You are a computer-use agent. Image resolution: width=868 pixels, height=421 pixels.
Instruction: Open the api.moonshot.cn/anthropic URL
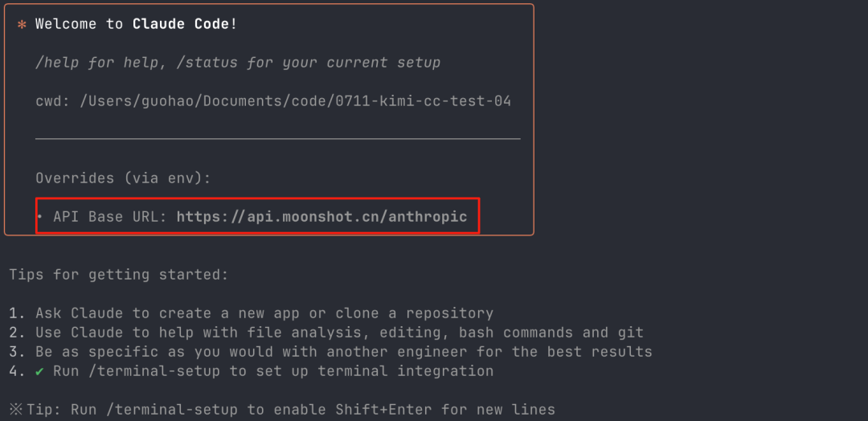coord(321,217)
